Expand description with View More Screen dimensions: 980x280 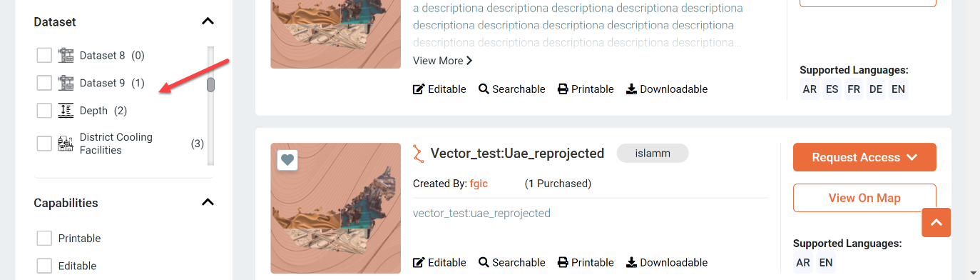pyautogui.click(x=443, y=61)
